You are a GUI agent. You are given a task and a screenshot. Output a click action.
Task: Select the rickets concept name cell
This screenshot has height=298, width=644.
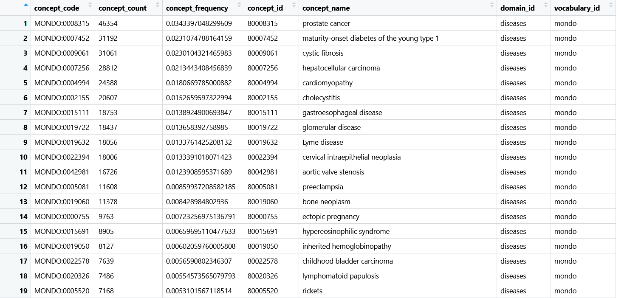click(x=313, y=290)
